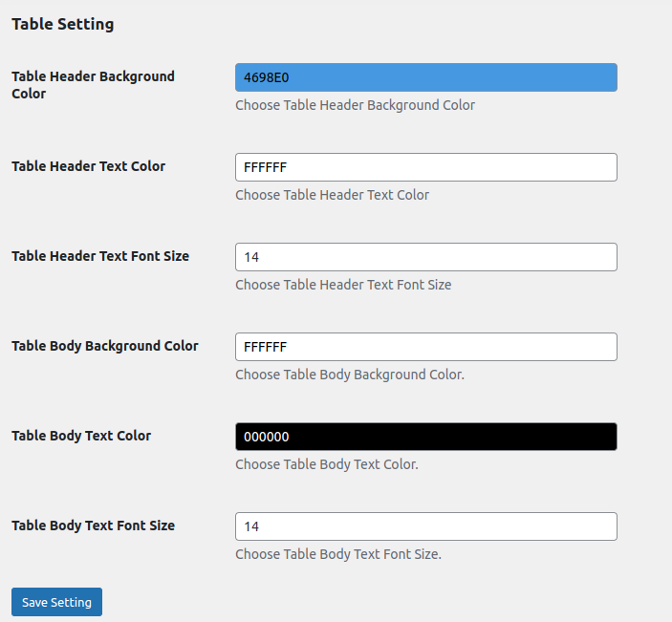The image size is (672, 622).
Task: Click the Table Header Text Font Size label
Action: (100, 256)
